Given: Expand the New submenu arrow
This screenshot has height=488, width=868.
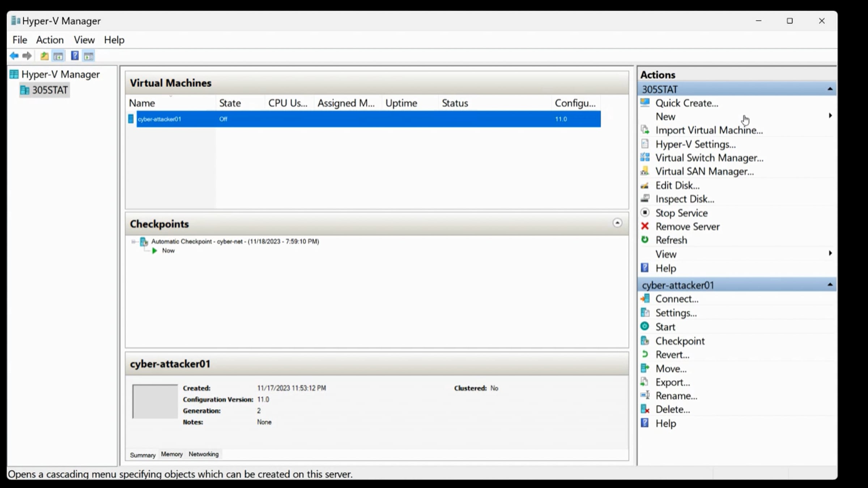Looking at the screenshot, I should point(830,116).
